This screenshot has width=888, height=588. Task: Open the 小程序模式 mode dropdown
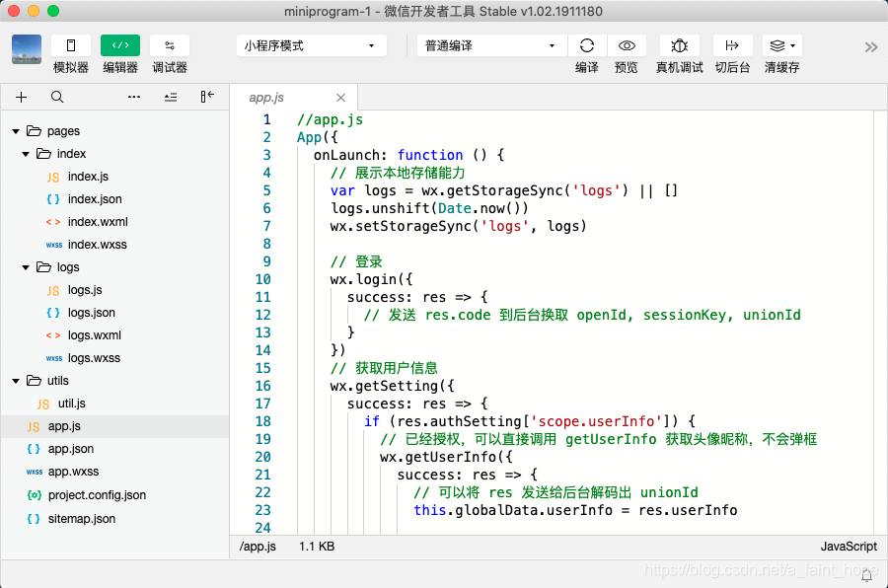[311, 45]
